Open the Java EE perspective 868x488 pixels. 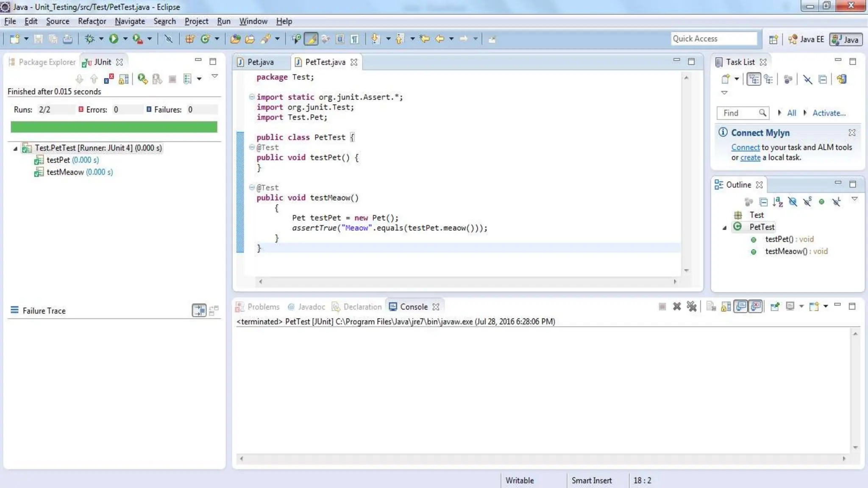(x=806, y=39)
